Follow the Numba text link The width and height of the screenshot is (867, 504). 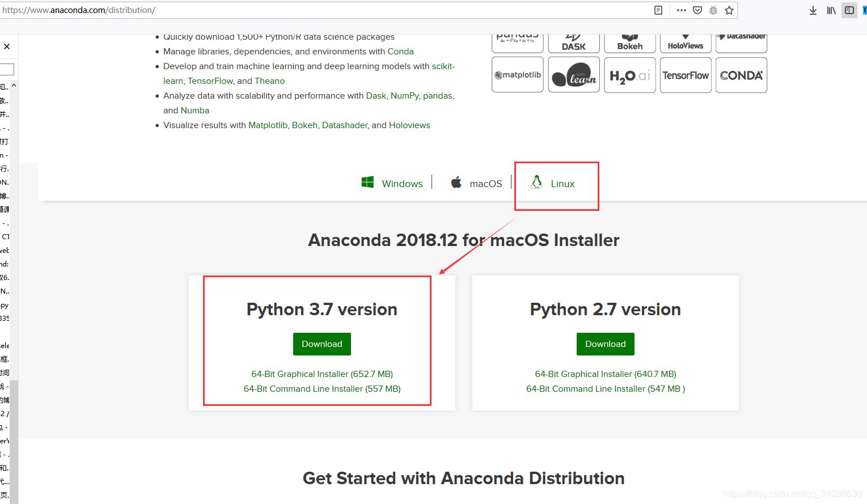pyautogui.click(x=195, y=111)
